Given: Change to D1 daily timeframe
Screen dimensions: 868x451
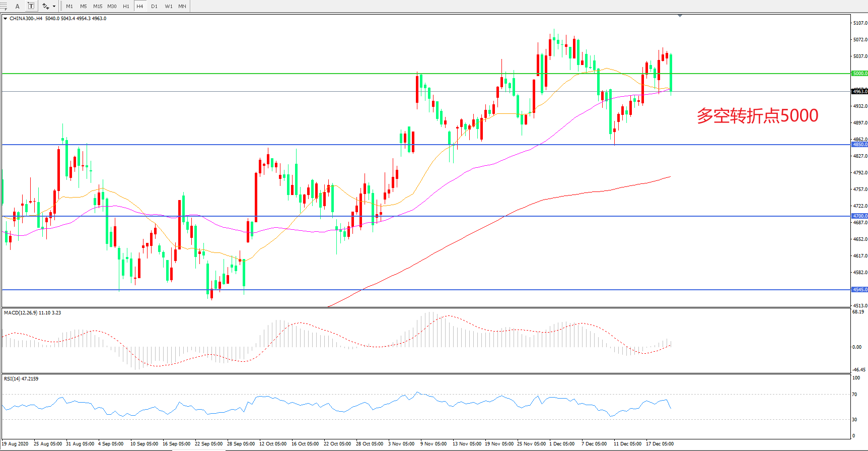Looking at the screenshot, I should [154, 7].
